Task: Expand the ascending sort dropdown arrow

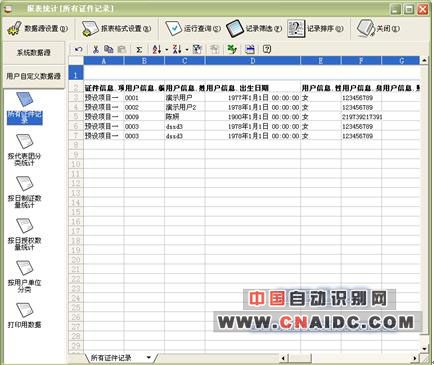Action: coord(167,50)
